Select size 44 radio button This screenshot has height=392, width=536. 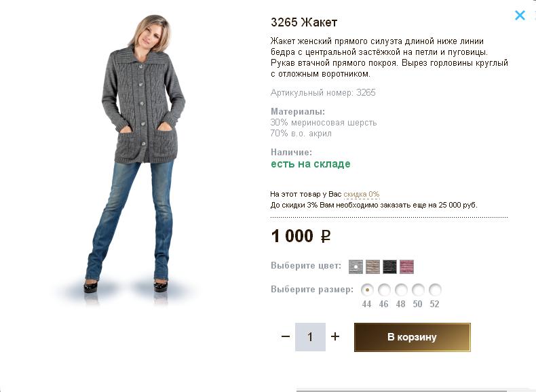(367, 289)
